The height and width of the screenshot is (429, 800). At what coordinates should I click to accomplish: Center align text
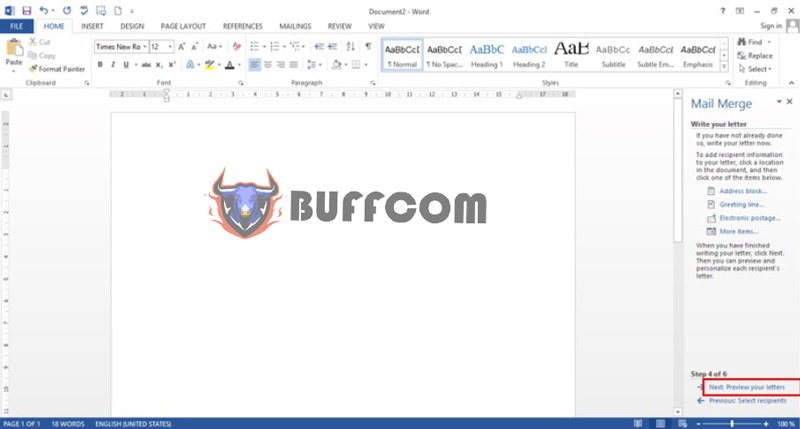point(267,65)
